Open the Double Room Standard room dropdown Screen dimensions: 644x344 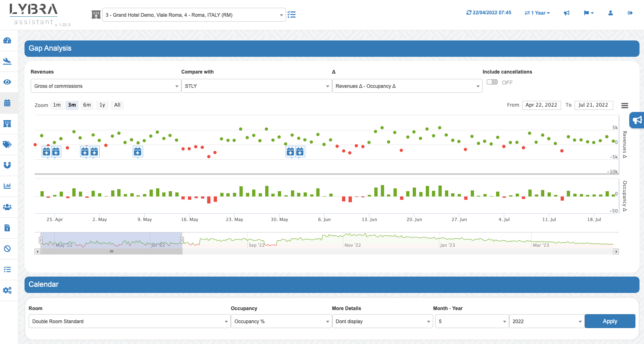(x=129, y=322)
